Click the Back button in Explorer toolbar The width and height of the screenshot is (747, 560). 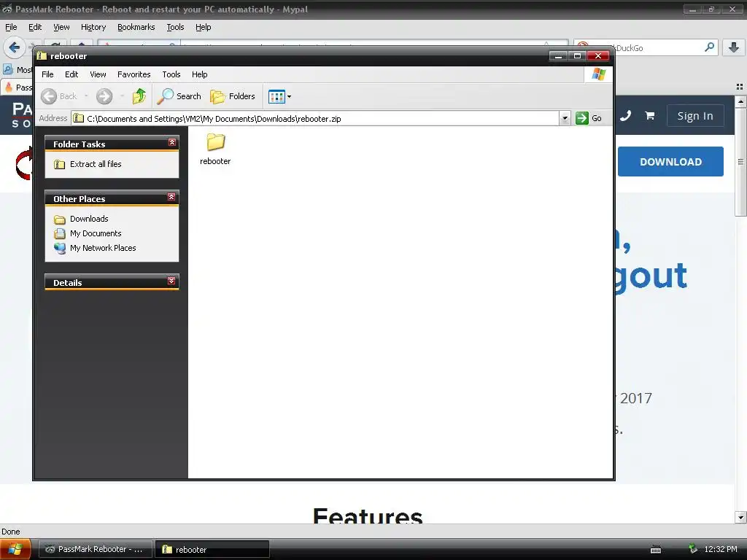[58, 96]
